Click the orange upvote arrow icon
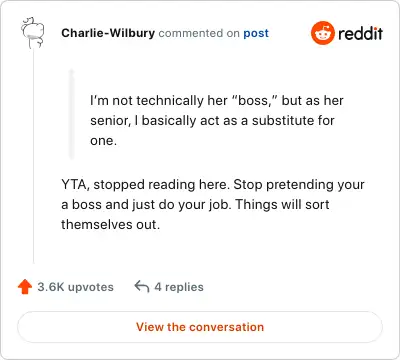This screenshot has height=360, width=400. point(25,287)
